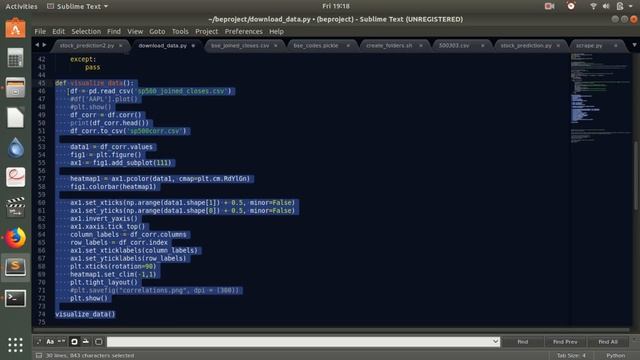Open the Sublime Text app menu

tap(78, 6)
